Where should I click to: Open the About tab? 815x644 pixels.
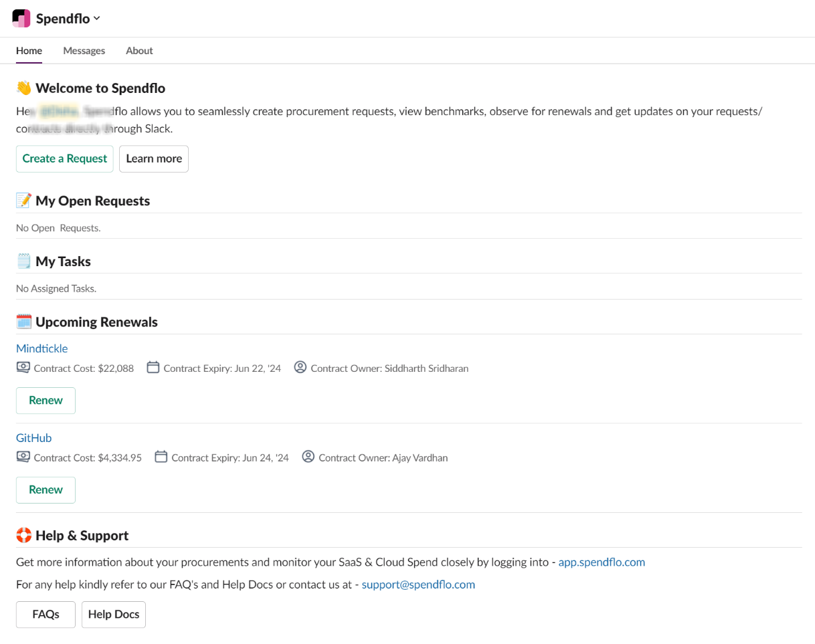tap(139, 51)
